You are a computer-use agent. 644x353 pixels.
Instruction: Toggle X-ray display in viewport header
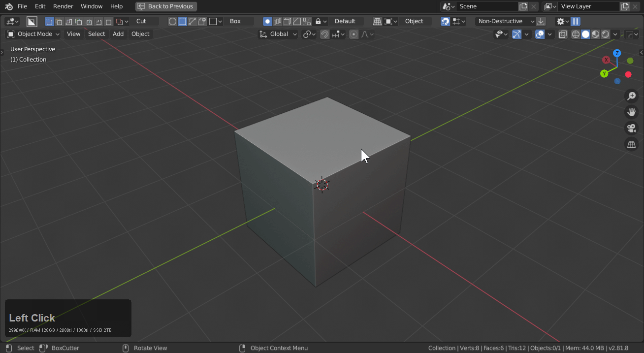coord(563,34)
